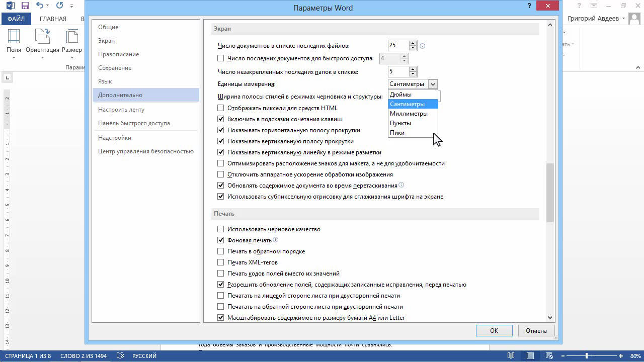Increase recent files count spinner

(x=413, y=43)
